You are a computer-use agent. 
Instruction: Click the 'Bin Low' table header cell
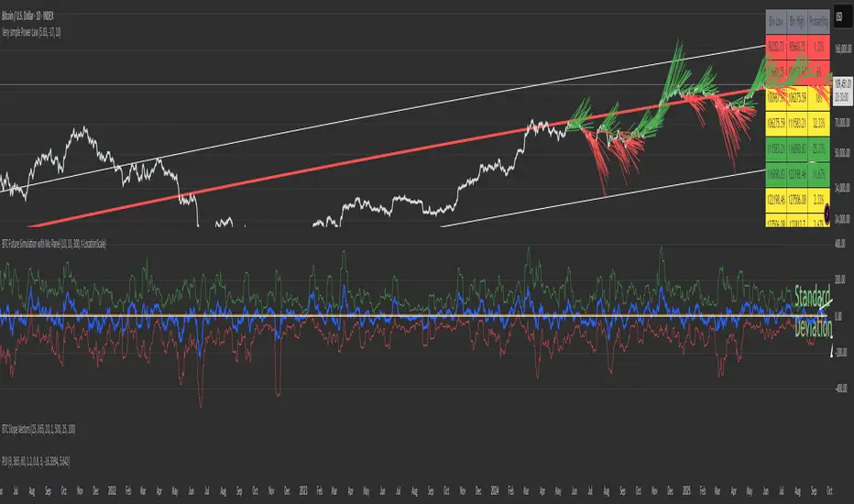(775, 22)
